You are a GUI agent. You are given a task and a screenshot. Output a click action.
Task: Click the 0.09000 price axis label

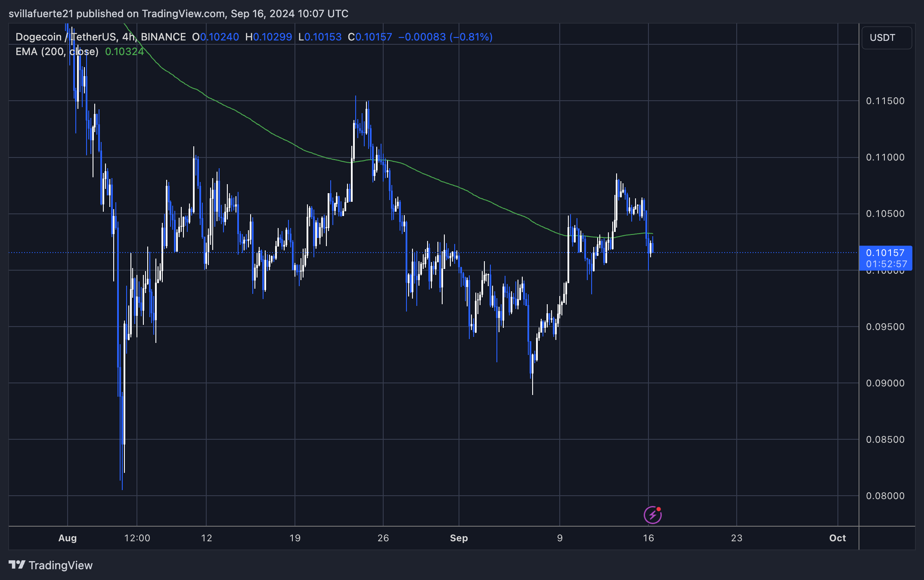[885, 383]
